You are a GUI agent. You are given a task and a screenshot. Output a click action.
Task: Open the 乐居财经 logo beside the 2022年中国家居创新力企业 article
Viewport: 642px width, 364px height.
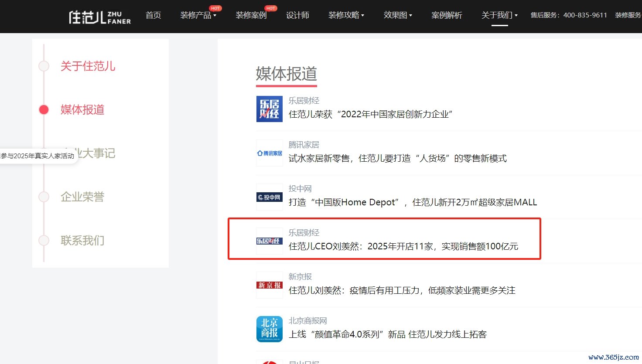(x=270, y=109)
